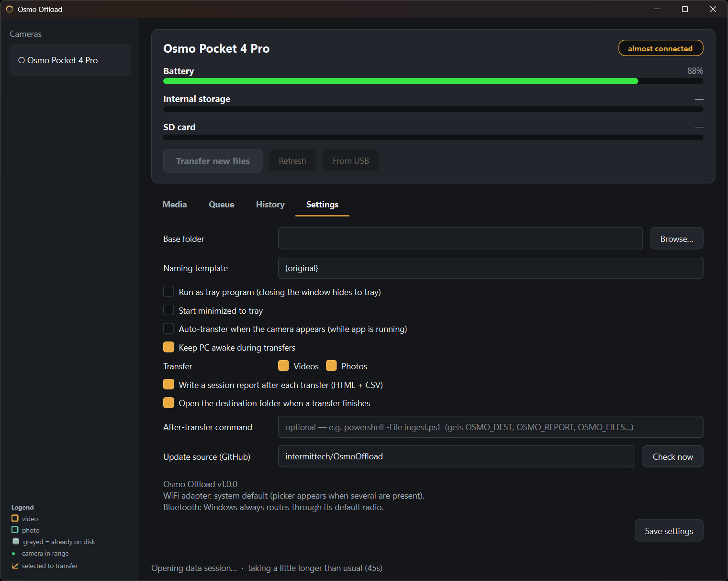Enable Run as tray program checkbox

click(168, 292)
